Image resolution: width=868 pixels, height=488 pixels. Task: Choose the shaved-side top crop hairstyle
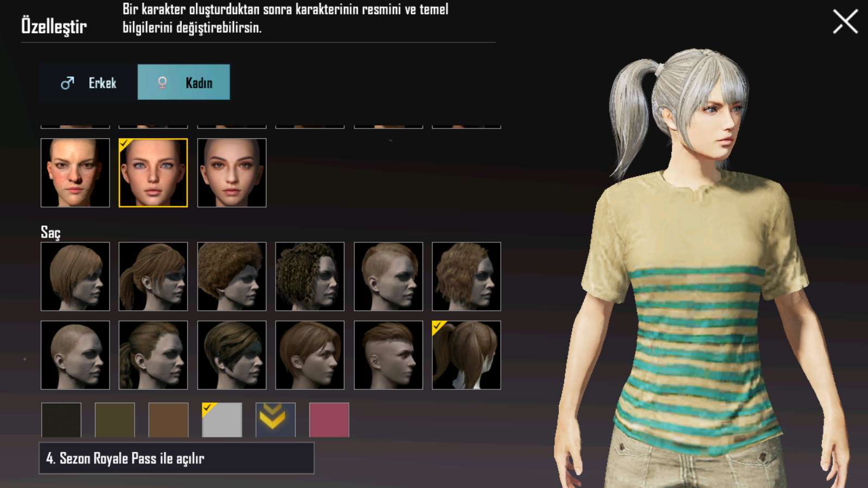coord(388,355)
